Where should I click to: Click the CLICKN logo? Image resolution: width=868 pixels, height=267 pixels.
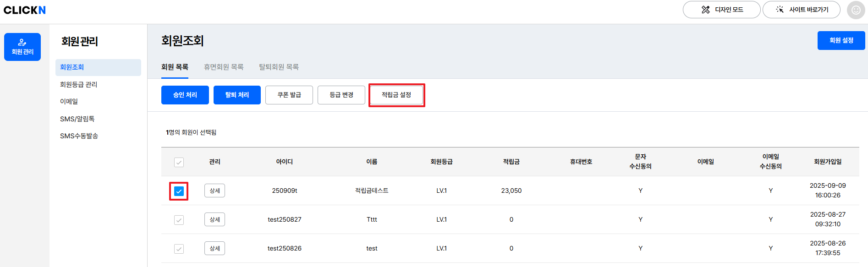pos(25,10)
